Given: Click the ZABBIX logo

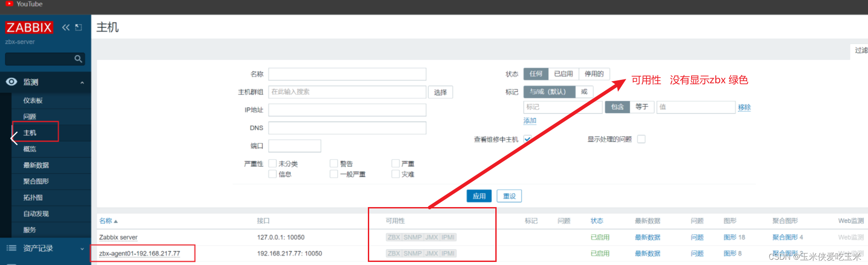Looking at the screenshot, I should pos(29,27).
